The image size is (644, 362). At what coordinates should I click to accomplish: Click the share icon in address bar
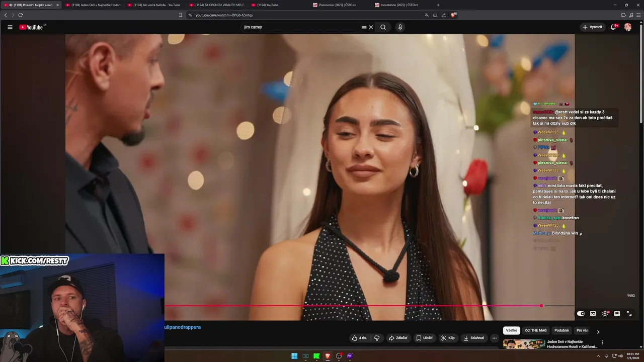click(444, 15)
